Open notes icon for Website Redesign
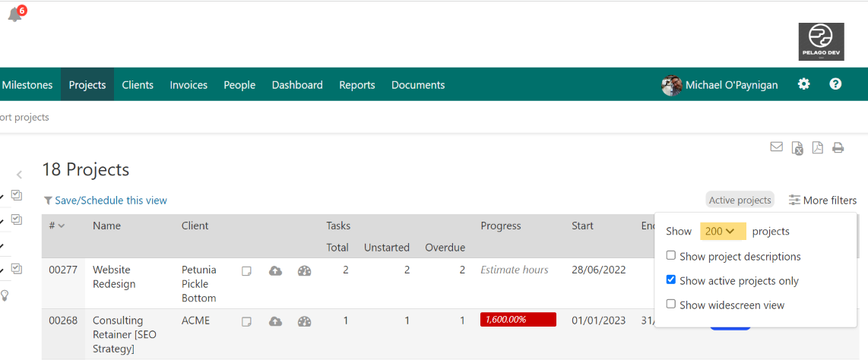The image size is (868, 360). [246, 270]
